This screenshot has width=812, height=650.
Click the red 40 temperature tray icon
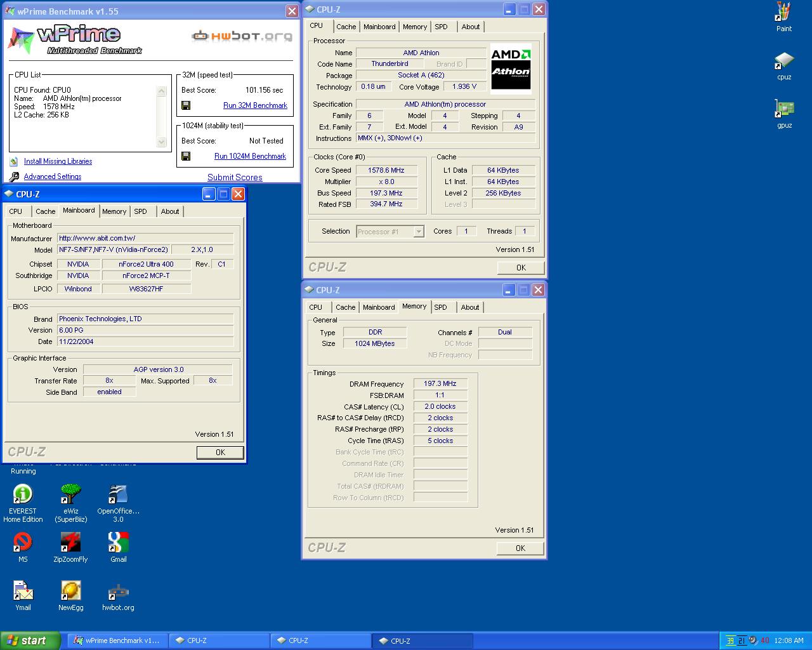click(765, 640)
